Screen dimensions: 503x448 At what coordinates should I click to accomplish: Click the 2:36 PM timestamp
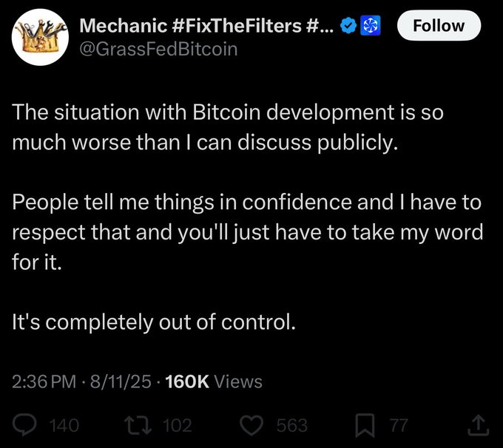click(x=44, y=381)
